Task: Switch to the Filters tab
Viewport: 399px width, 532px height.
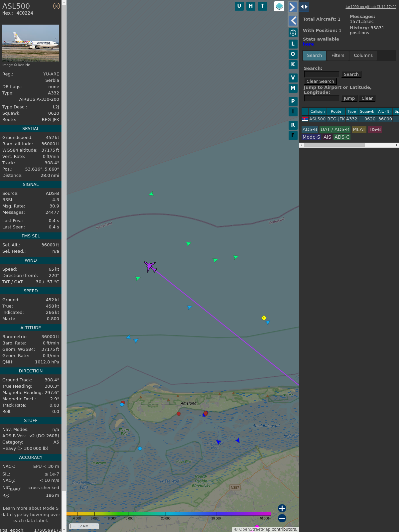Action: (x=337, y=56)
